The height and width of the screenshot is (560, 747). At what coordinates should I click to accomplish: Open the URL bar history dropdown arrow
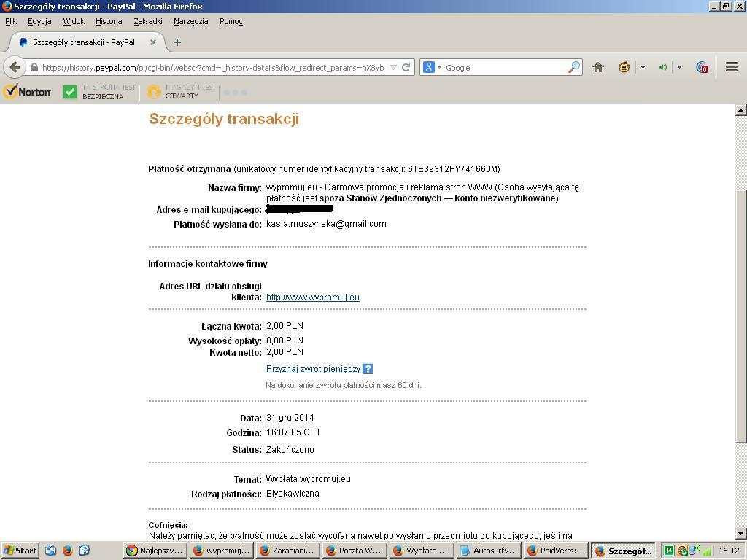(x=393, y=67)
